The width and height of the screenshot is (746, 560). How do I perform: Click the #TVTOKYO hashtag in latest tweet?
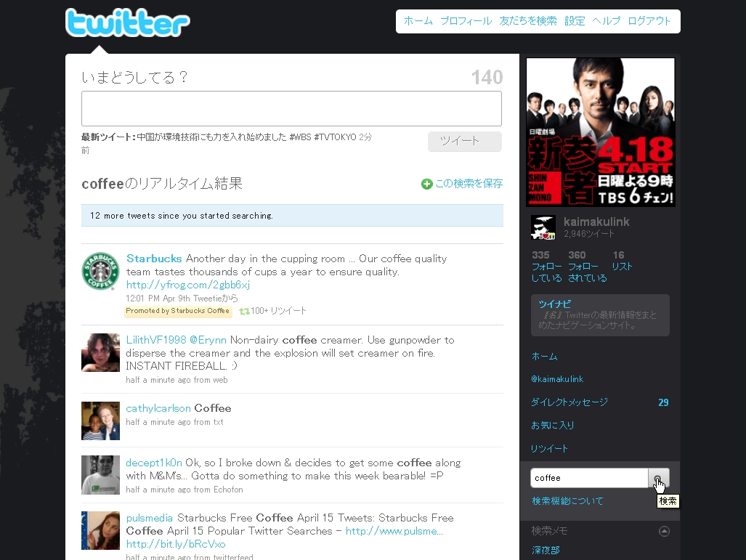(x=335, y=137)
